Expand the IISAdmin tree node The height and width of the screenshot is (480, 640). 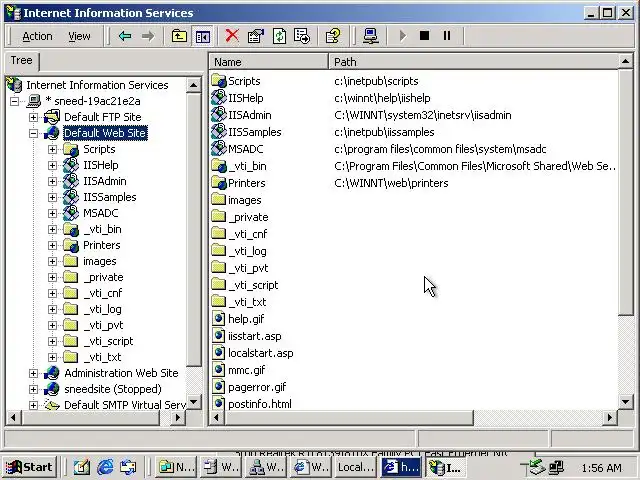52,181
